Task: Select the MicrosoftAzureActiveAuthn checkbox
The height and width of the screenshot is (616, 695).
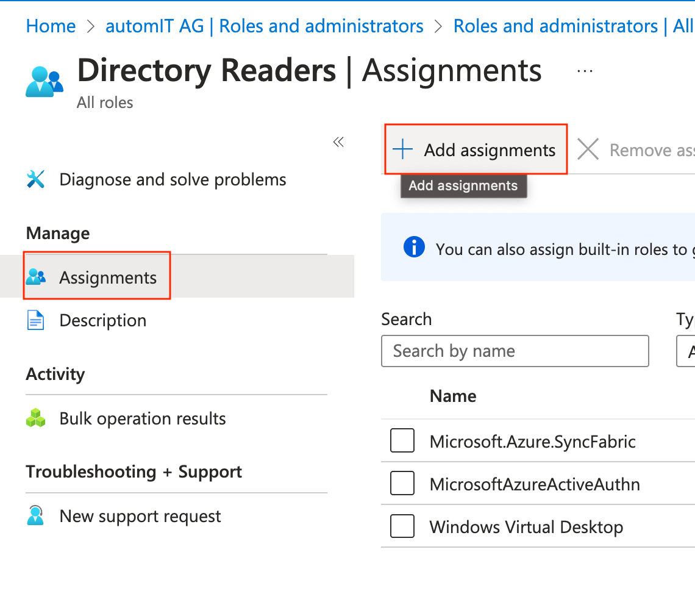Action: tap(402, 484)
